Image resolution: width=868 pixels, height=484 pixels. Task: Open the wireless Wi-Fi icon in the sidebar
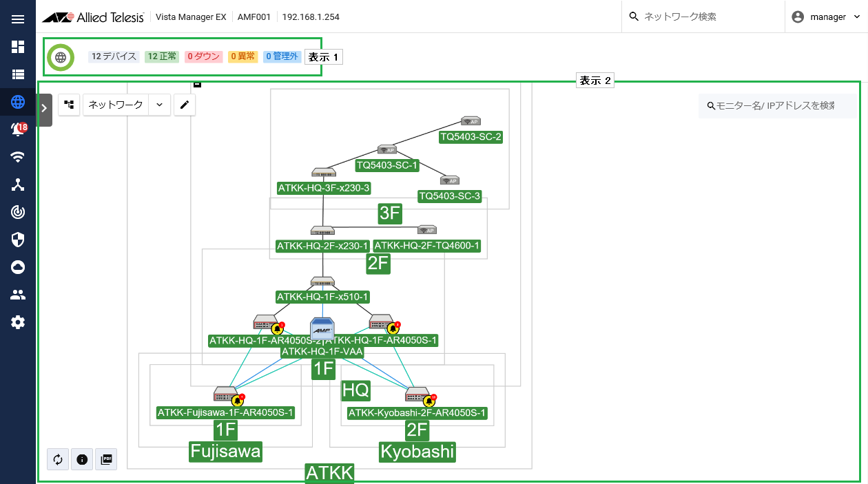coord(18,157)
